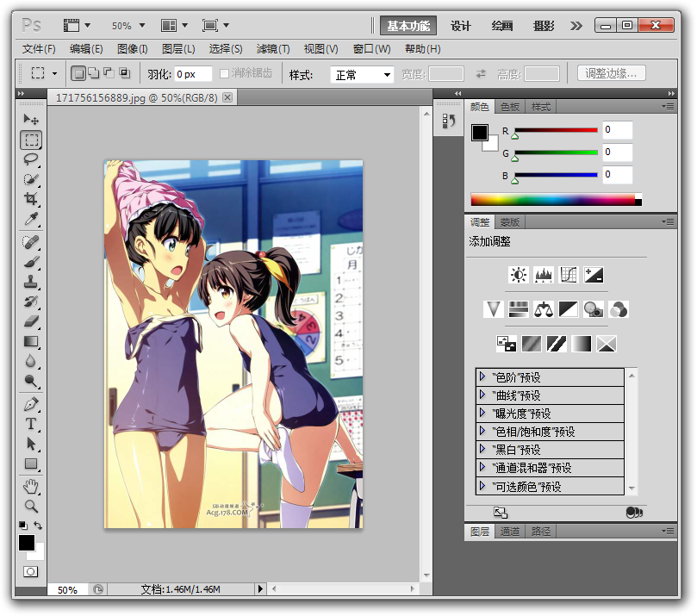Switch to the 蒙版 tab

coord(510,221)
